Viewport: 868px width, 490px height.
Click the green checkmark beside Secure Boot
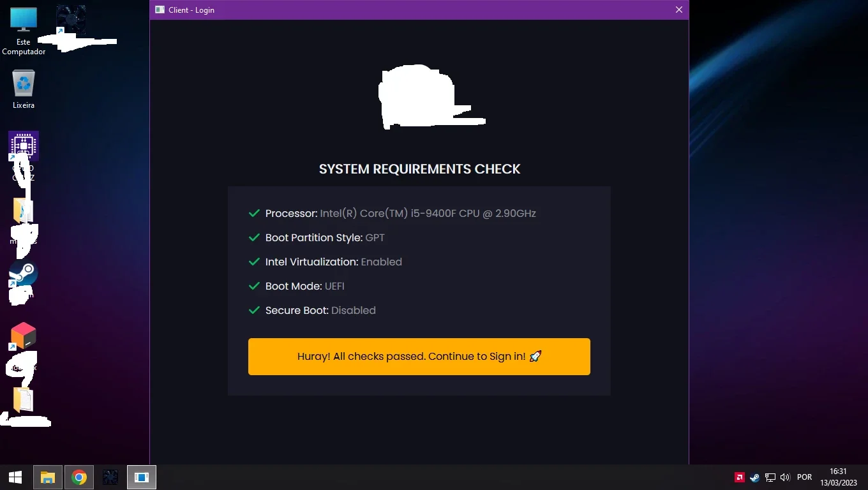[254, 310]
